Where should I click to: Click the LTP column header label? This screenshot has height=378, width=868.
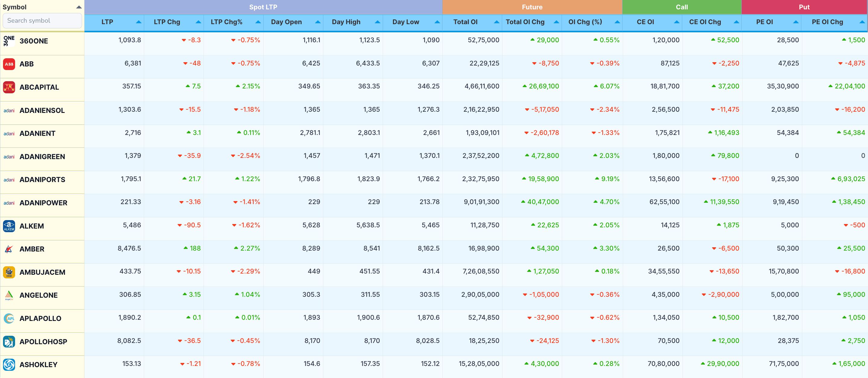107,22
